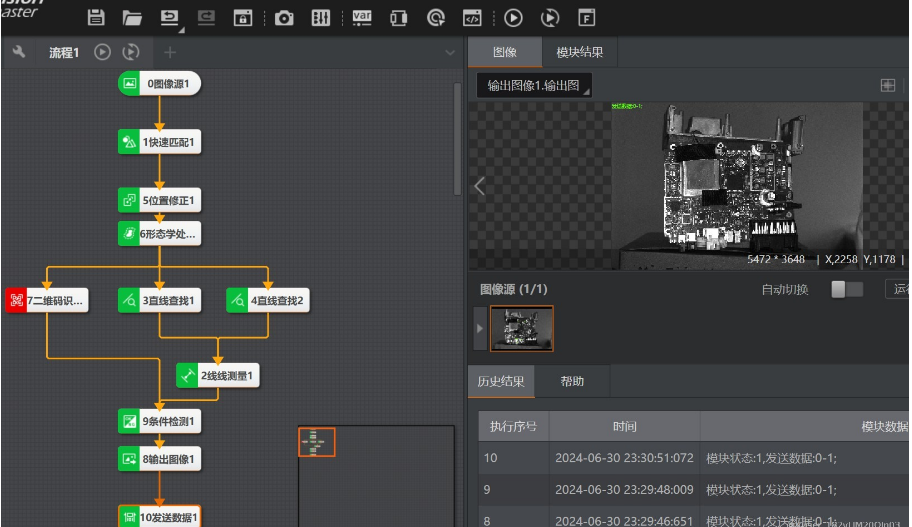Screen dimensions: 912x527
Task: Click the save solution icon in toolbar
Action: point(96,17)
